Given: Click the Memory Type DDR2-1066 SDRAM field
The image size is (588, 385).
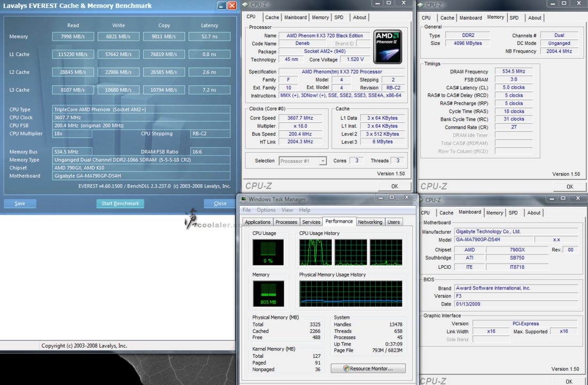Looking at the screenshot, I should point(141,160).
